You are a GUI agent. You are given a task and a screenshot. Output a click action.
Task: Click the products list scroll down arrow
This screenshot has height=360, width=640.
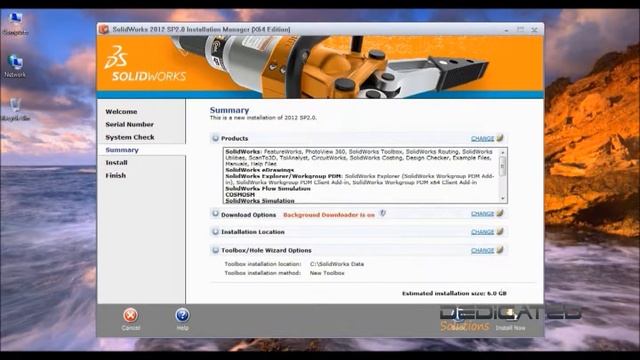tap(502, 198)
